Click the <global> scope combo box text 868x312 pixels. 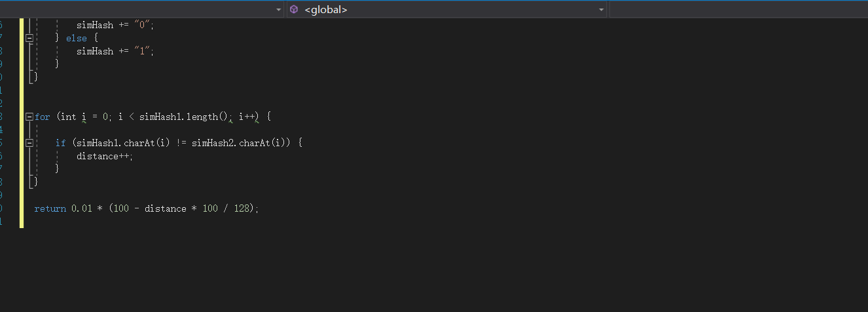coord(326,9)
